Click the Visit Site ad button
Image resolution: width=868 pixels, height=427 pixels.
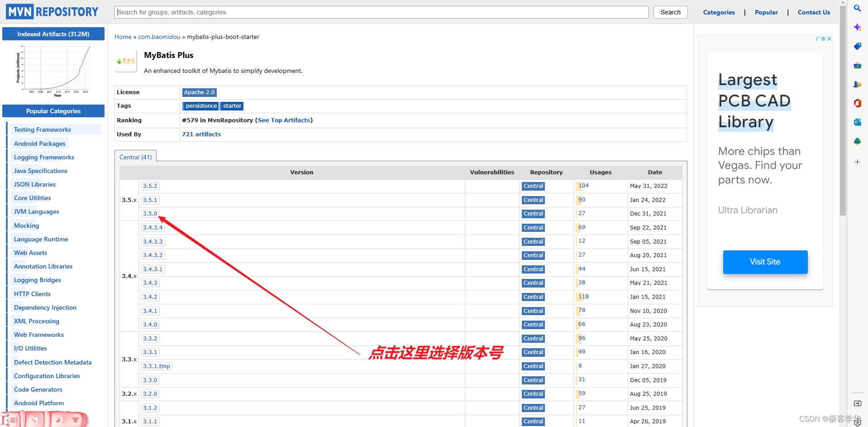pos(765,262)
